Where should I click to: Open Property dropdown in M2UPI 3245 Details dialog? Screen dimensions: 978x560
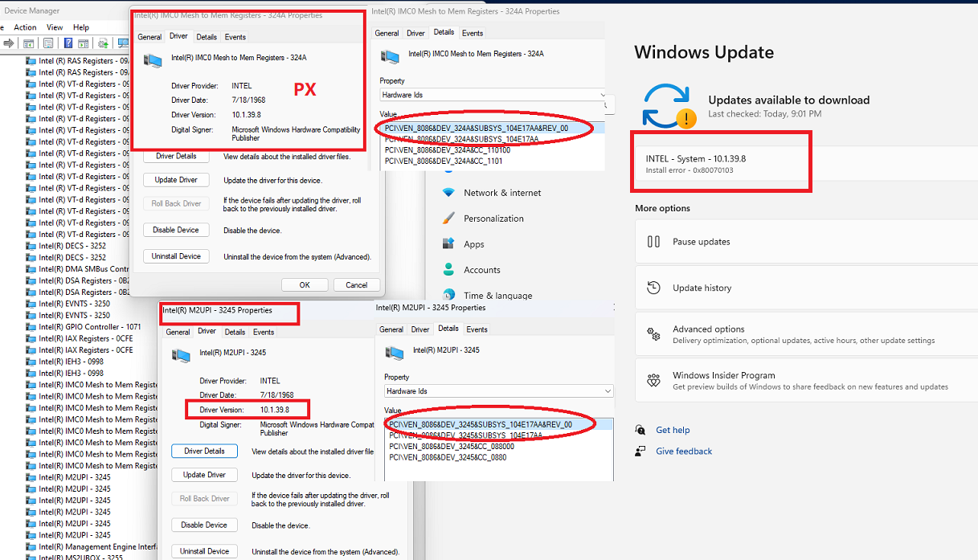coord(498,391)
